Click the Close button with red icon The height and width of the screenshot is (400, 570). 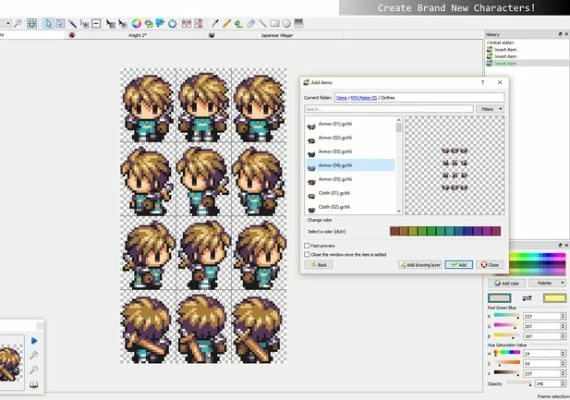[x=490, y=265]
